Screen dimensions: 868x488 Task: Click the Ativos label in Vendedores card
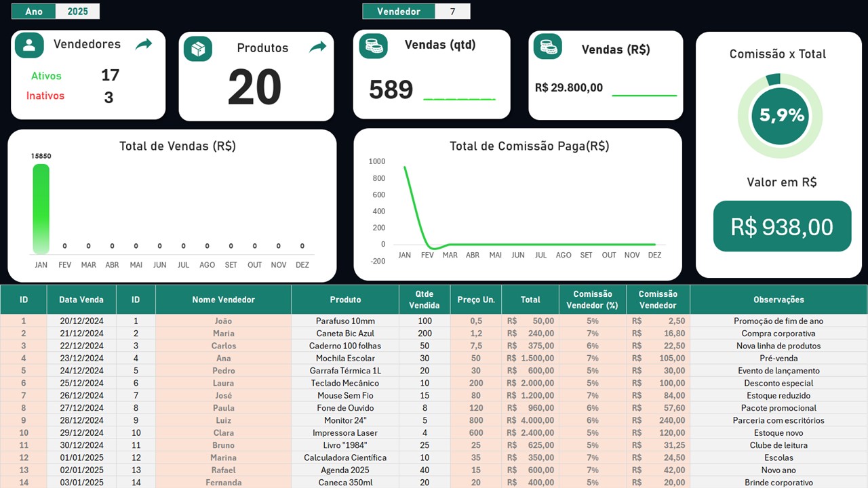(x=46, y=76)
